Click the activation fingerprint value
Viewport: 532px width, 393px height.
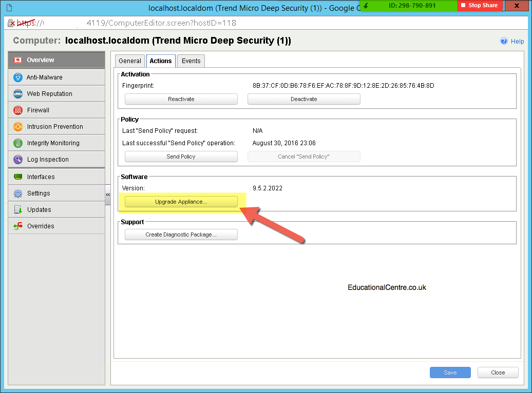pyautogui.click(x=344, y=86)
